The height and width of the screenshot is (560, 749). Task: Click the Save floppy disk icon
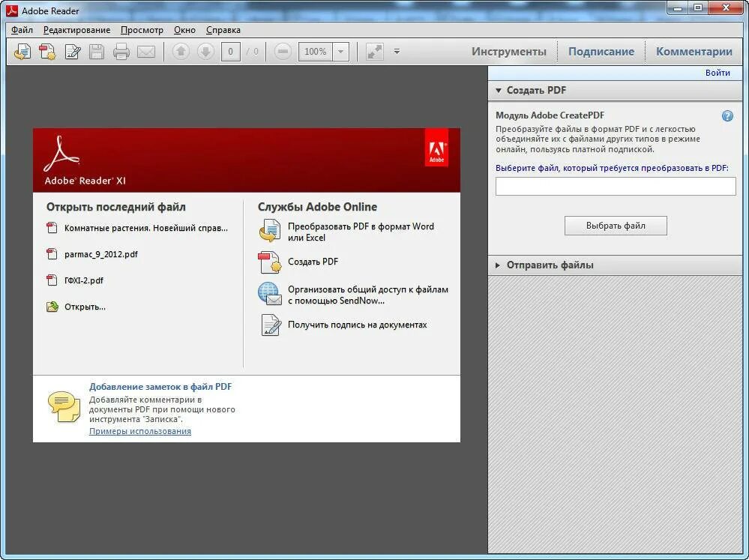pos(97,51)
